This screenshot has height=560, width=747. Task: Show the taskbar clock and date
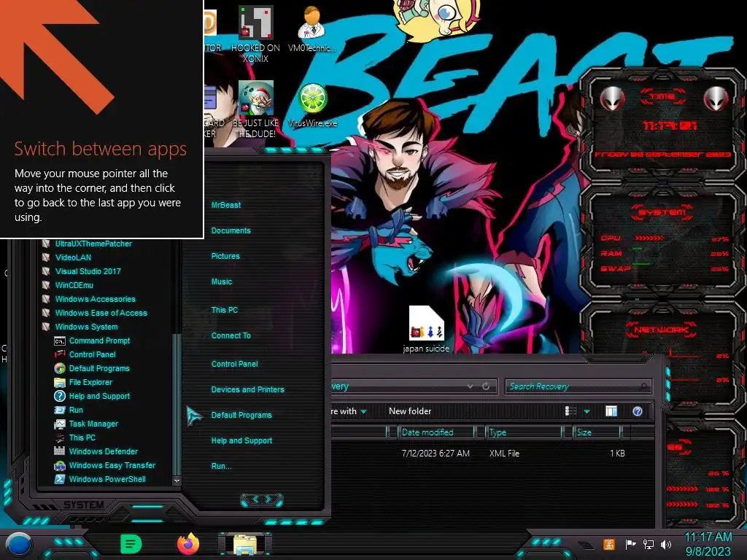tap(708, 544)
